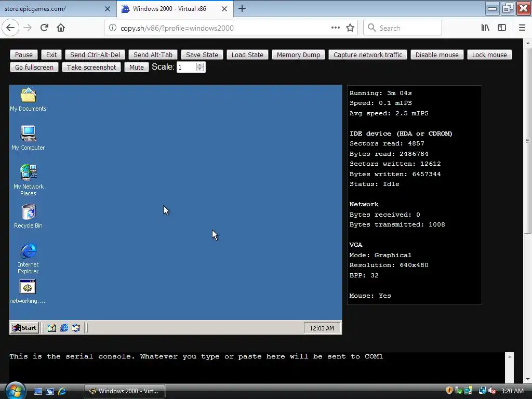Open the Windows 2000 Start menu
This screenshot has width=532, height=399.
[24, 328]
